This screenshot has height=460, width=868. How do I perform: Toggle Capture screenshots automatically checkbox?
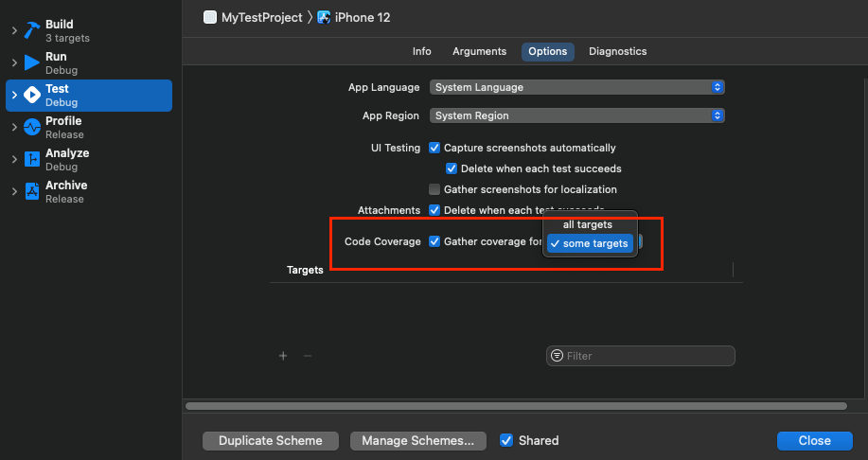(x=434, y=148)
